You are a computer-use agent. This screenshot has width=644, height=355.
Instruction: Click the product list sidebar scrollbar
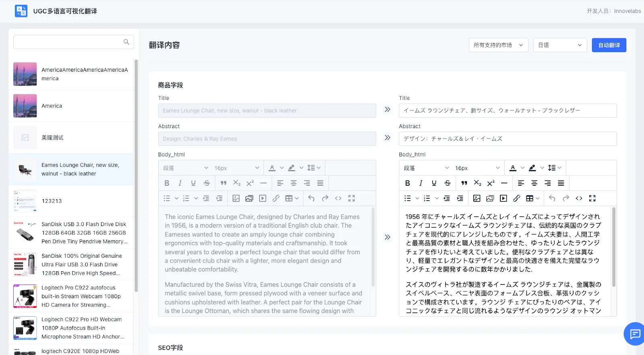pyautogui.click(x=136, y=175)
